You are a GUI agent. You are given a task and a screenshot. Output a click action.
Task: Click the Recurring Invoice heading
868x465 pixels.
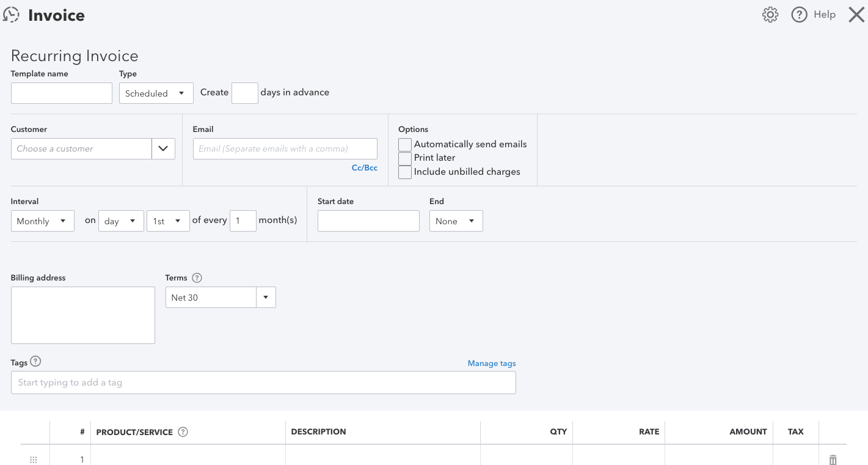pos(75,56)
